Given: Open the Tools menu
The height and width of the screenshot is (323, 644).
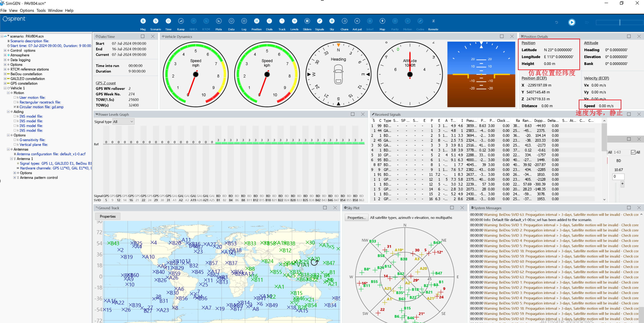Looking at the screenshot, I should click(41, 10).
